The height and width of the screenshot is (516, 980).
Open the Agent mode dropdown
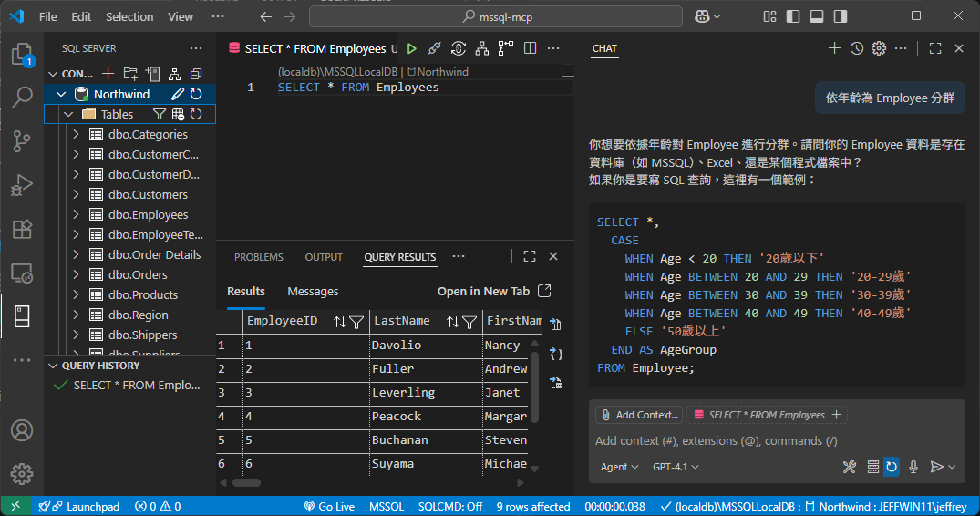[619, 467]
